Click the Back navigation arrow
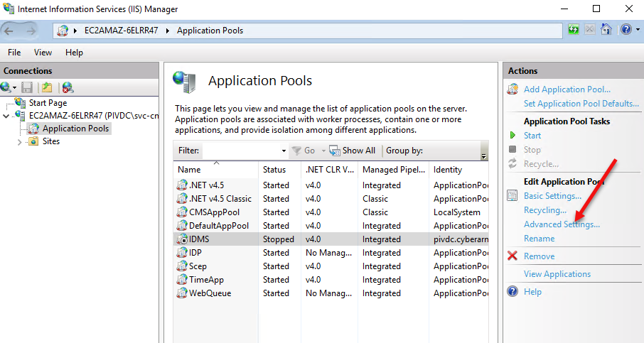Viewport: 644px width, 343px height. pos(9,31)
